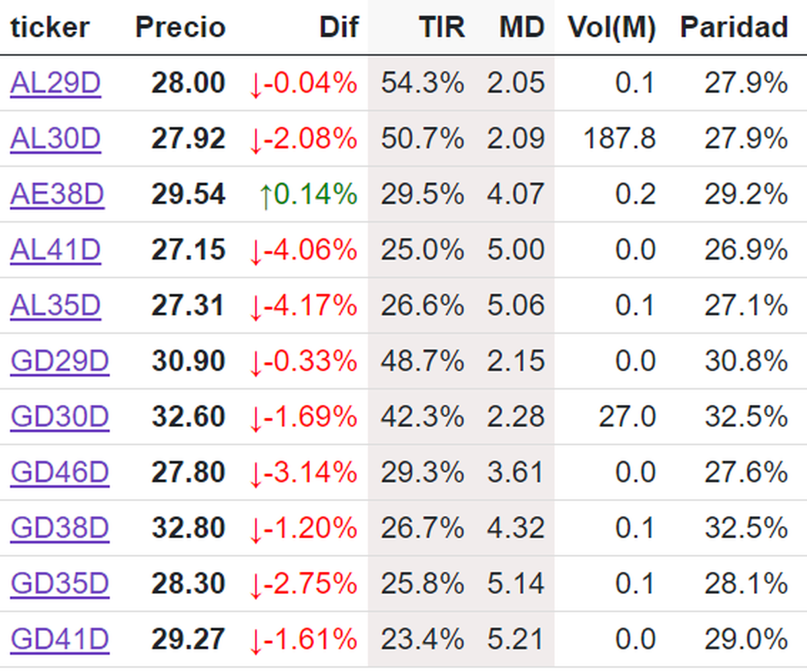Click the AL30D volume value 187.8
Screen dimensions: 807x672
(x=619, y=139)
